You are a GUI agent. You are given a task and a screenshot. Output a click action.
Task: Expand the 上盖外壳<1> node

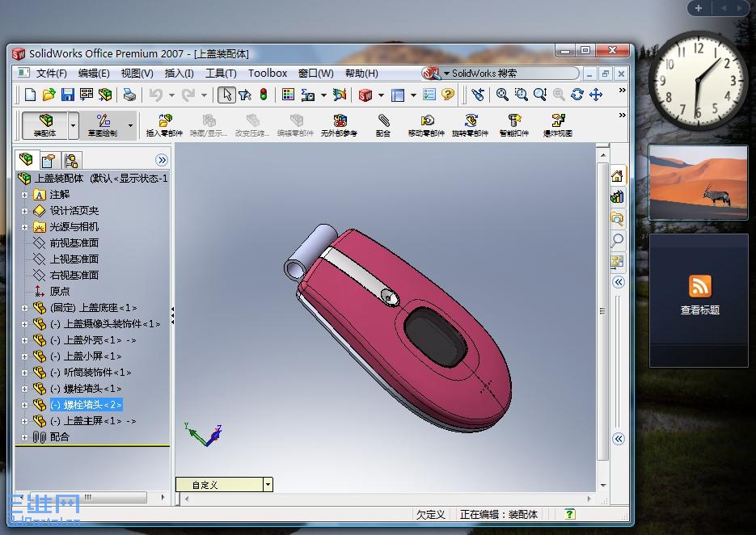coord(24,341)
